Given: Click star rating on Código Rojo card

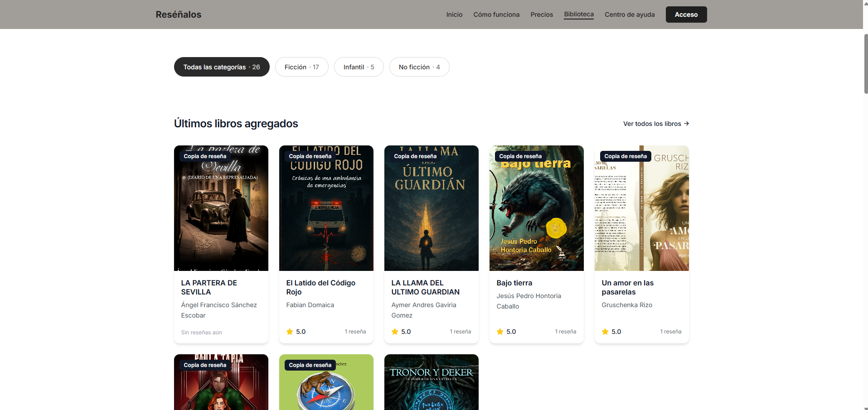Looking at the screenshot, I should (x=296, y=332).
